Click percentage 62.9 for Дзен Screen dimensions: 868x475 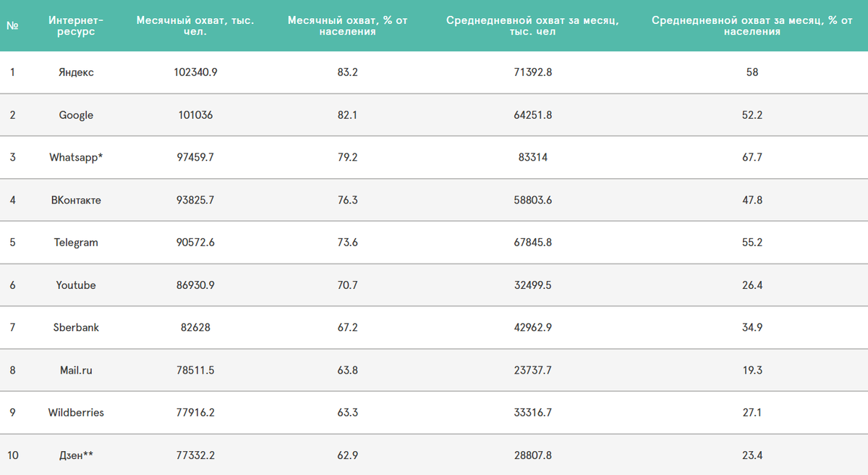coord(348,455)
